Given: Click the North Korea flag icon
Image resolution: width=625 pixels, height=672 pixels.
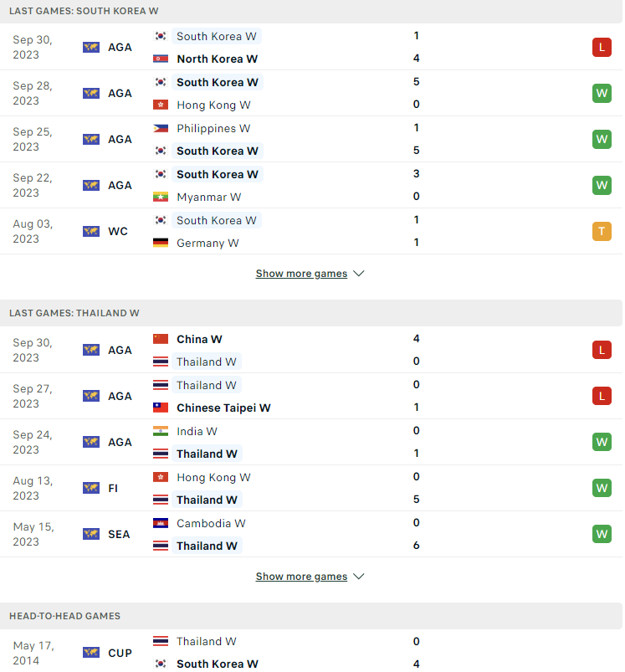Looking at the screenshot, I should (161, 59).
